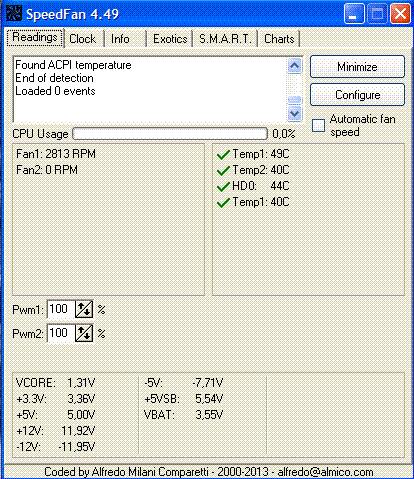Open the Configure dialog button
Screen dimensions: 414x479
pyautogui.click(x=357, y=95)
